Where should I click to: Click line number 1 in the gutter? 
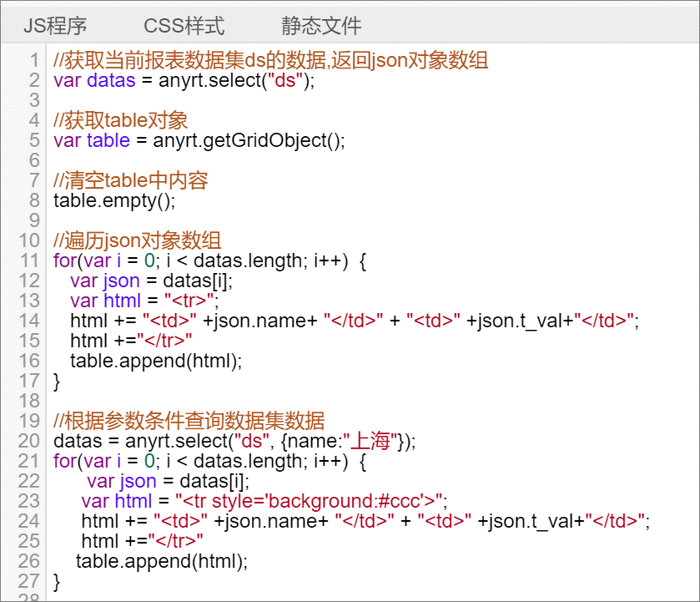coord(34,60)
